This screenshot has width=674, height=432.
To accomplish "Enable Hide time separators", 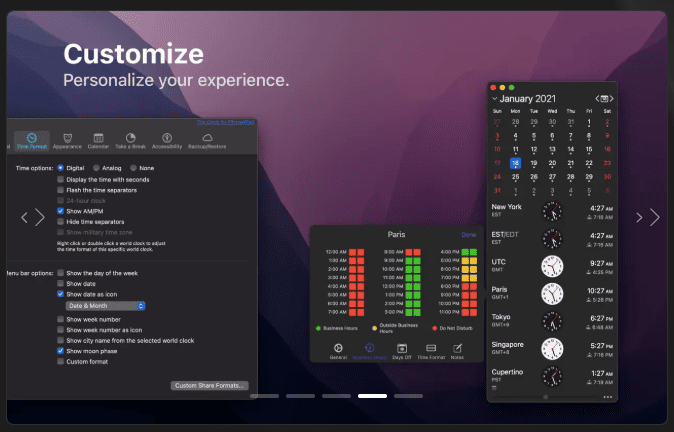I will [60, 221].
